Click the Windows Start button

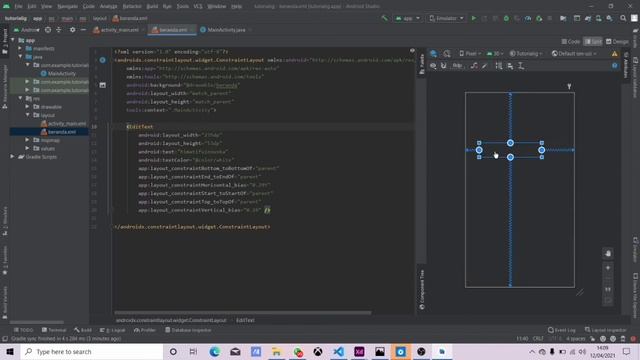point(10,351)
